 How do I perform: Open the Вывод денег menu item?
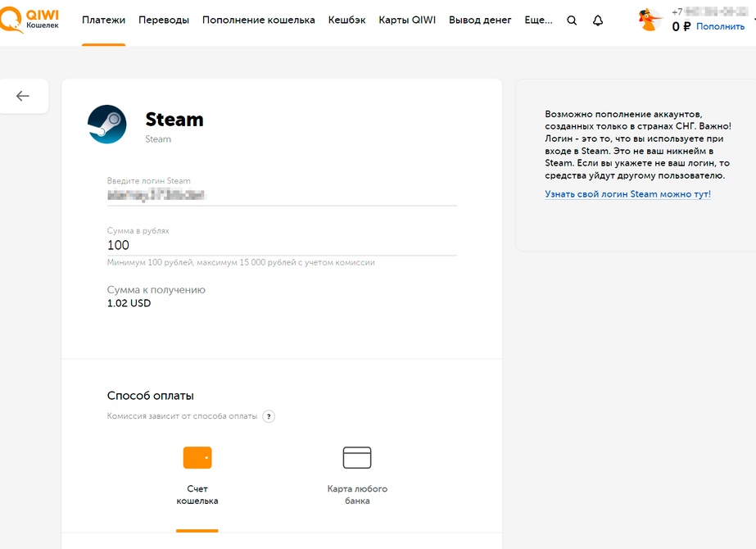pos(480,20)
